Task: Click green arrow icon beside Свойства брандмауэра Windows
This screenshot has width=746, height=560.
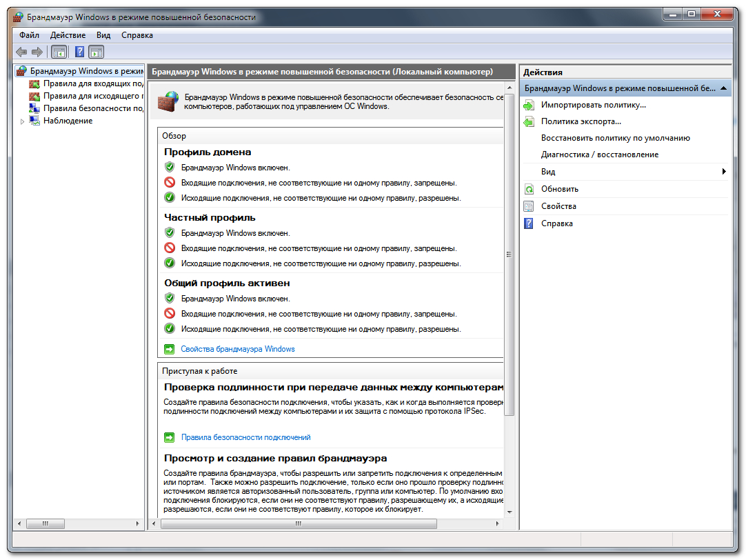Action: click(x=170, y=349)
